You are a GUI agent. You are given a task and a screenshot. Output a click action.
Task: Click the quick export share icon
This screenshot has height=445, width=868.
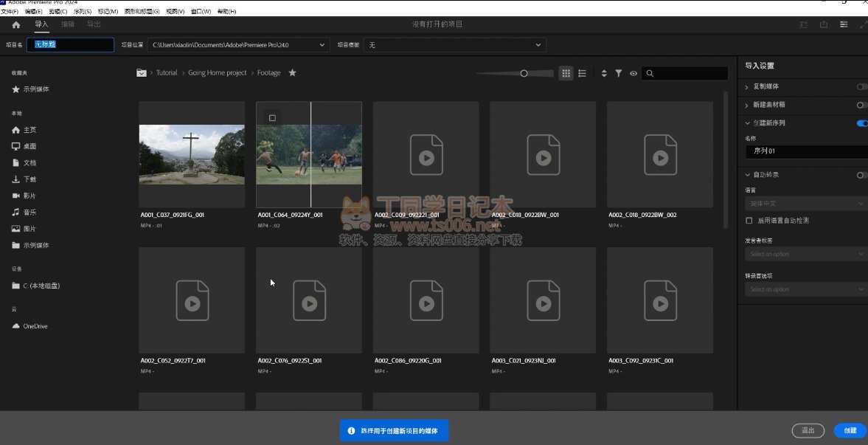tap(824, 24)
